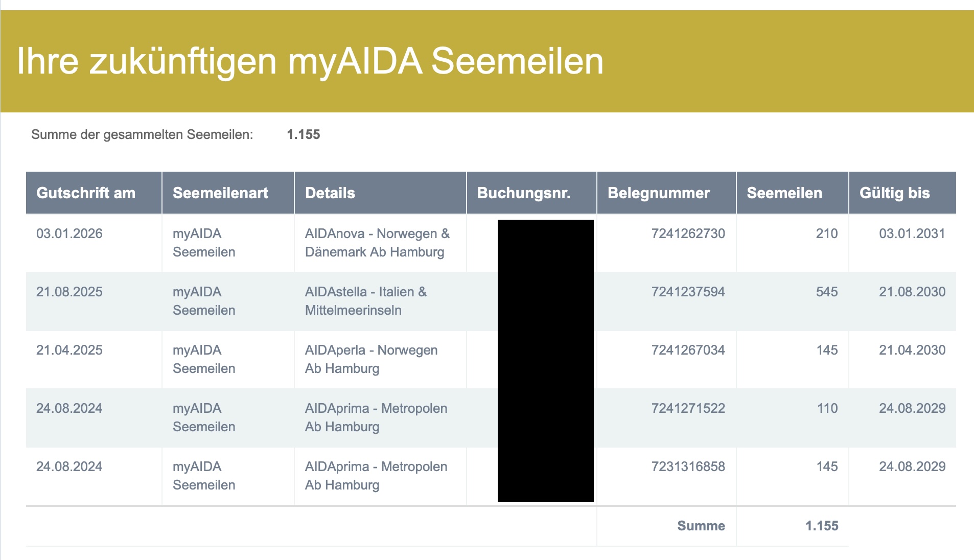Click the credit date 03.01.2026
The width and height of the screenshot is (974, 560).
[x=69, y=234]
